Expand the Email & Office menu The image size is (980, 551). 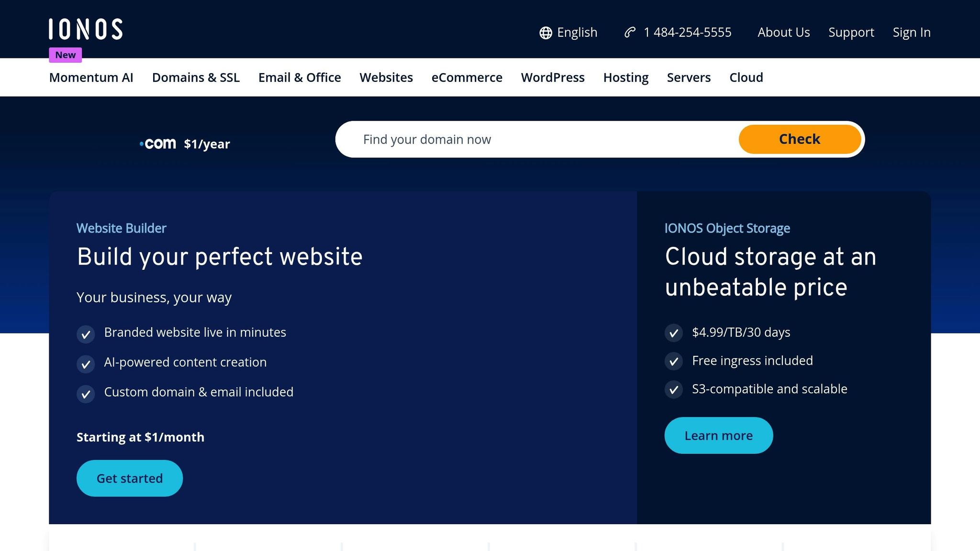tap(300, 77)
